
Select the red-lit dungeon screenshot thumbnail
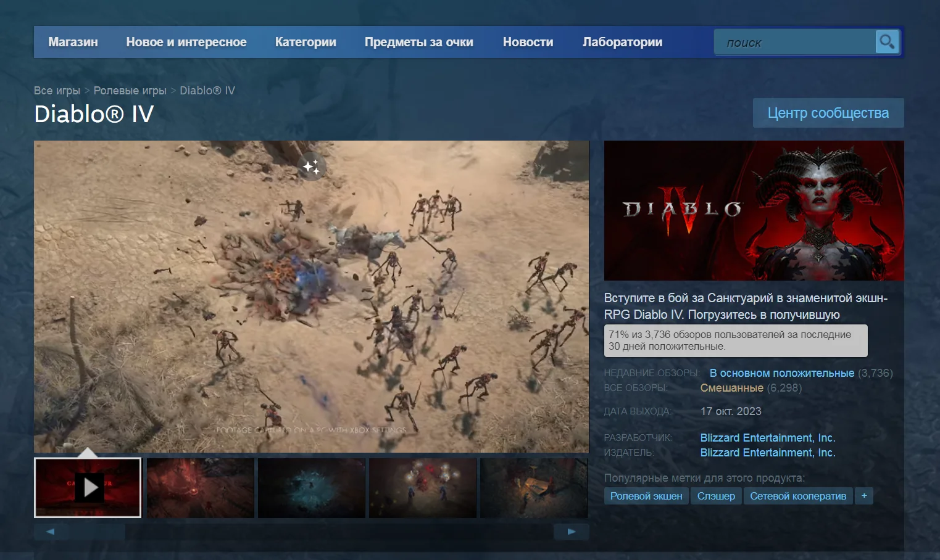tap(200, 487)
